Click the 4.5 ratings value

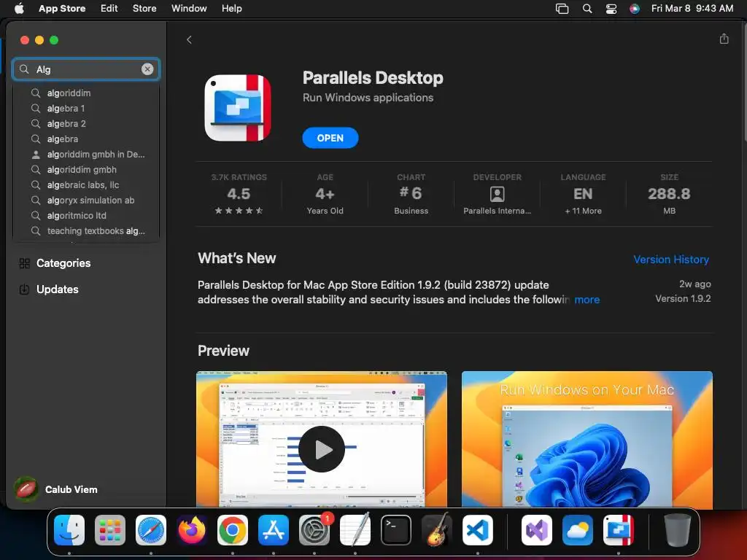click(239, 194)
